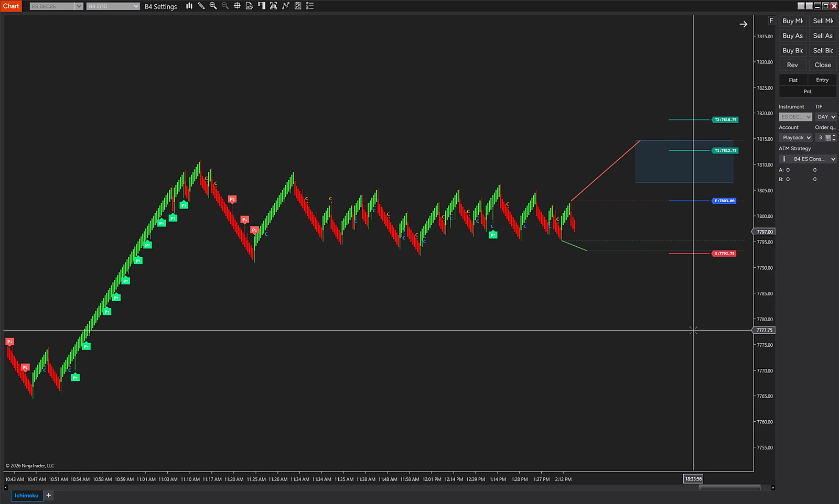Increase order quantity with up stepper arrow
The height and width of the screenshot is (504, 839).
pyautogui.click(x=834, y=136)
